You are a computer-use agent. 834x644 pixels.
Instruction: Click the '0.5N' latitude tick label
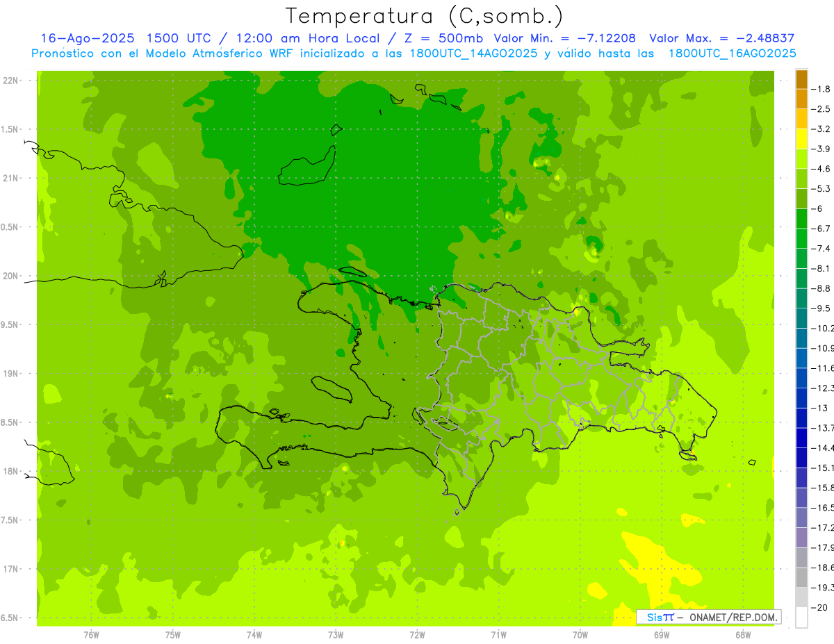click(x=10, y=227)
